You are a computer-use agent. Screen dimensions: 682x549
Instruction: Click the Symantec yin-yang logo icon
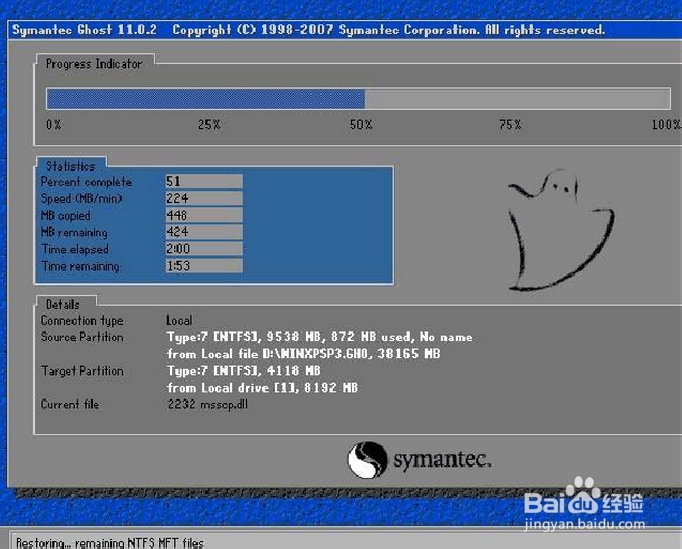coord(367,460)
